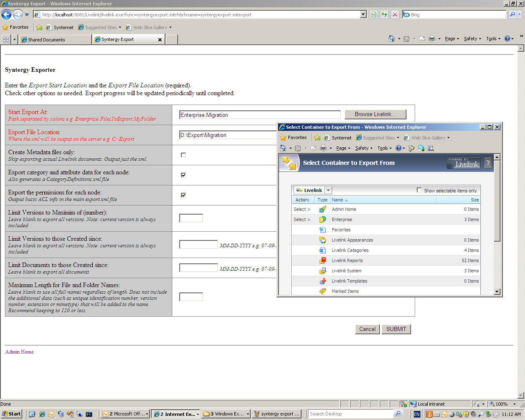Click the Enterprise type icon

[323, 219]
